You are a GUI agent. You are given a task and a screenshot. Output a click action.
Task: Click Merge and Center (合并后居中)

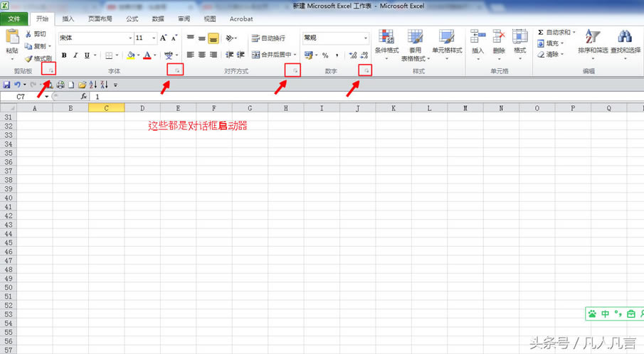[x=271, y=55]
